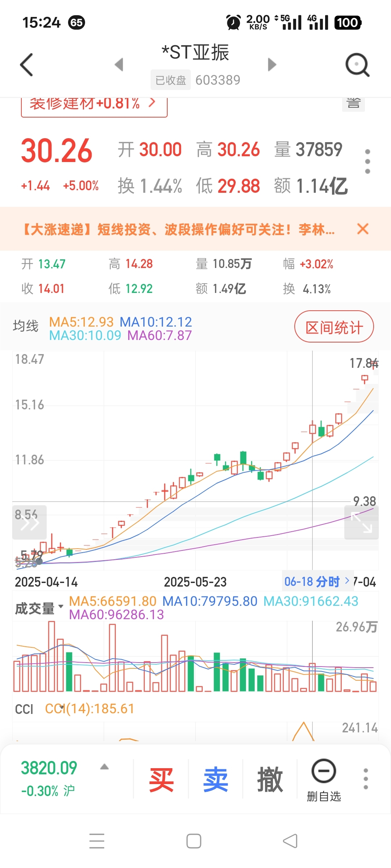This screenshot has height=868, width=391.
Task: Tap 删自选 remove from watchlist
Action: pyautogui.click(x=324, y=780)
